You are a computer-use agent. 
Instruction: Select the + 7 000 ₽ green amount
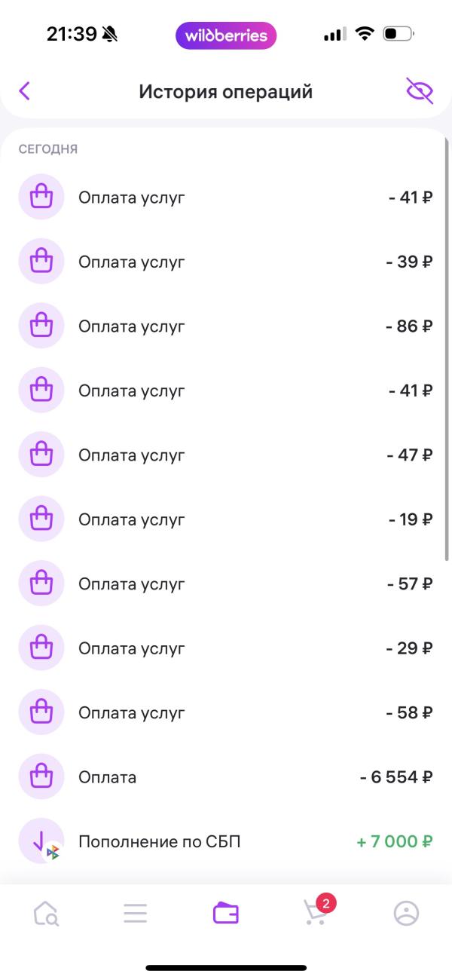(394, 841)
